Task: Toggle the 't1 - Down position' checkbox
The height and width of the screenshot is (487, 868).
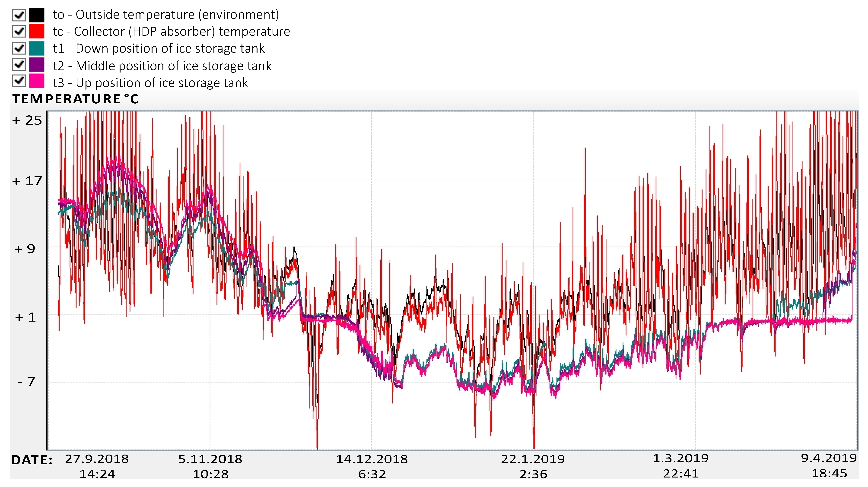Action: (x=19, y=48)
